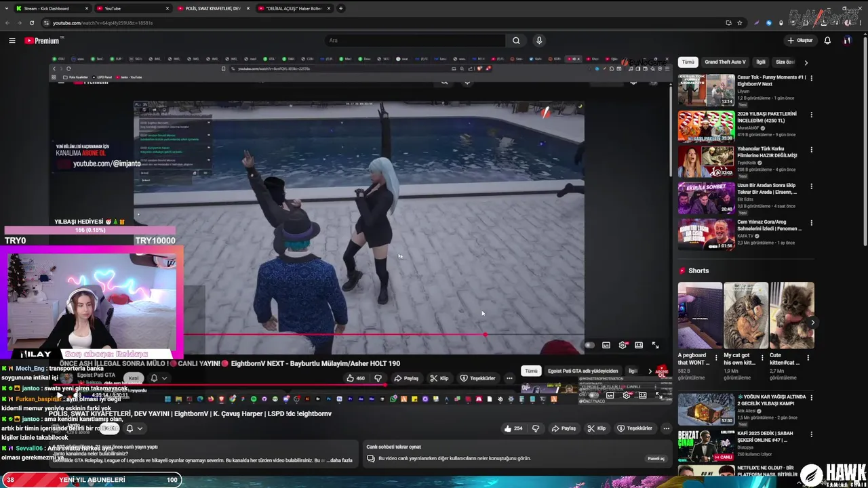Open the YouTube guide hamburger menu
Screen dimensions: 868x488
pos(12,41)
